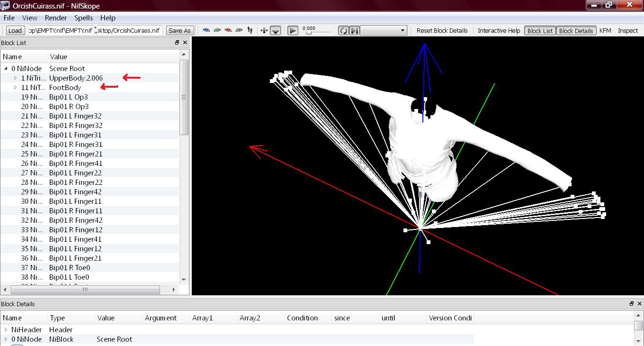Screen dimensions: 644x346
Task: Click the green eye view icon
Action: pyautogui.click(x=217, y=30)
